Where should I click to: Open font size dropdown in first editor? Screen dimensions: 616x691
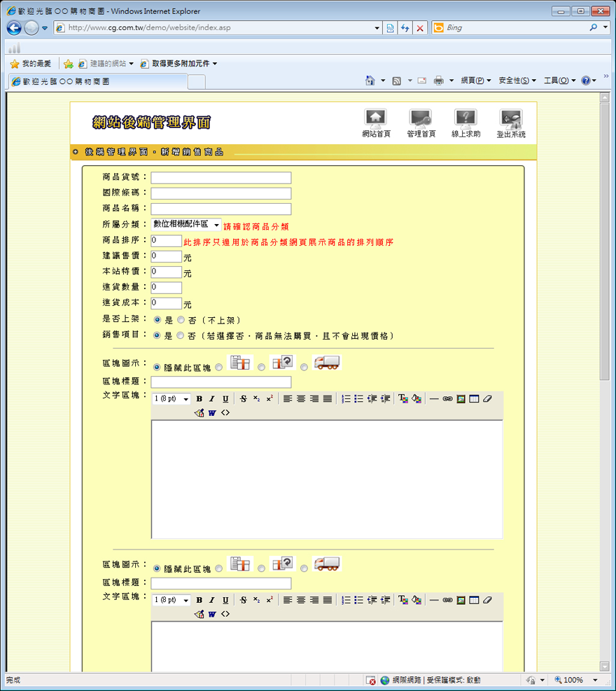pos(171,399)
